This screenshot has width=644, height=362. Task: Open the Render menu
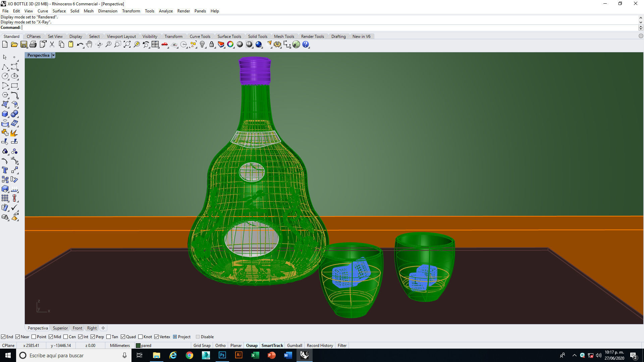coord(183,11)
